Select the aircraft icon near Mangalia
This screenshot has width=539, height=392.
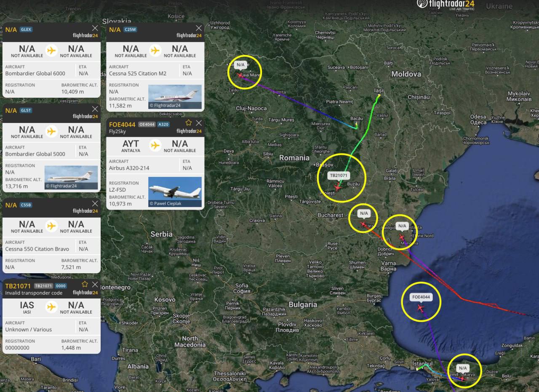click(x=402, y=237)
